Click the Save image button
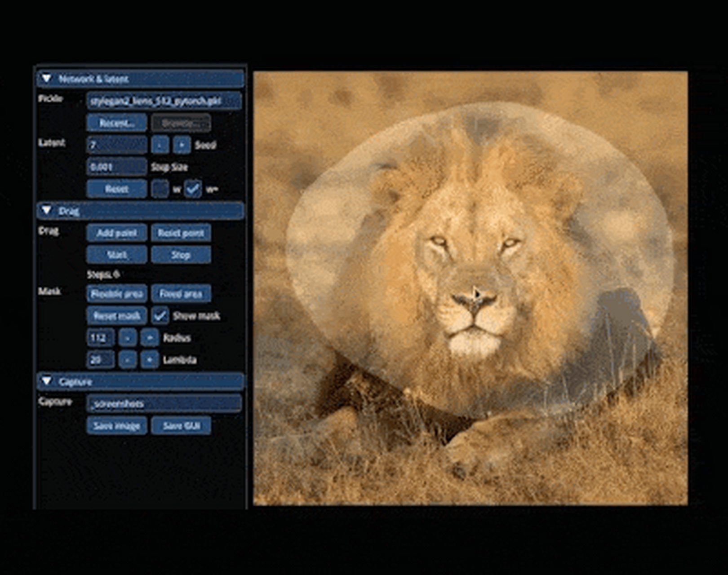728x575 pixels. point(116,425)
